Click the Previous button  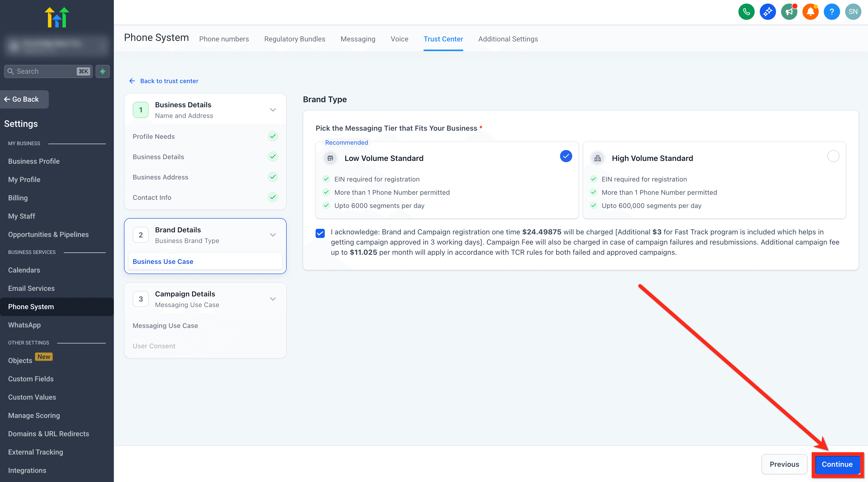[784, 464]
